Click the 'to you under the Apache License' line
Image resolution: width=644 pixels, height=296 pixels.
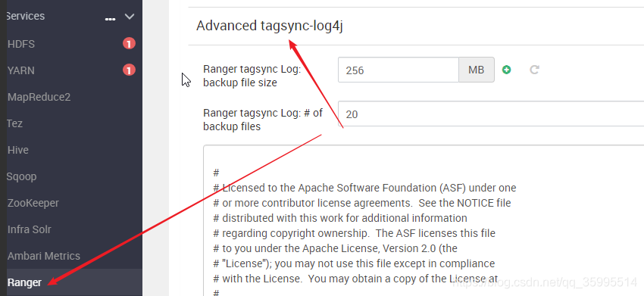tap(335, 248)
